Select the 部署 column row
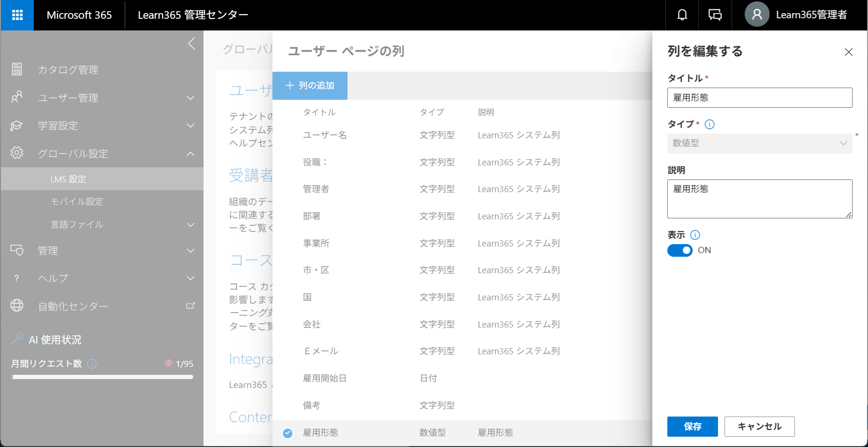Screen dimensions: 868x447 [x=462, y=216]
